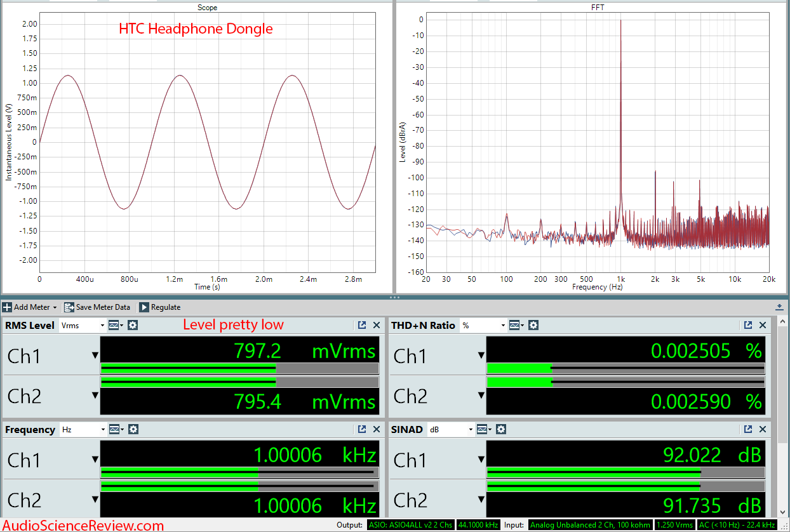
Task: Click the 44.1000 kHz sample rate field
Action: click(x=478, y=525)
